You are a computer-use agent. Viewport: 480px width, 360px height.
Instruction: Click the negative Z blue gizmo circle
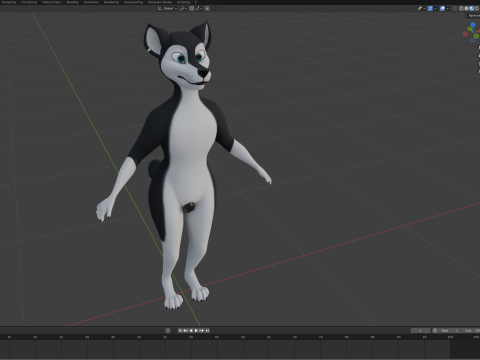click(473, 40)
